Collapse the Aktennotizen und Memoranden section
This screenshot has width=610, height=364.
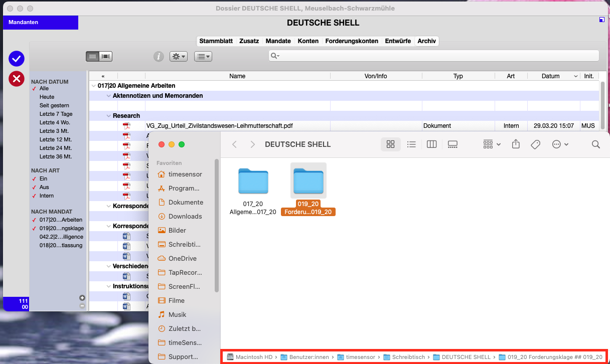tap(108, 96)
